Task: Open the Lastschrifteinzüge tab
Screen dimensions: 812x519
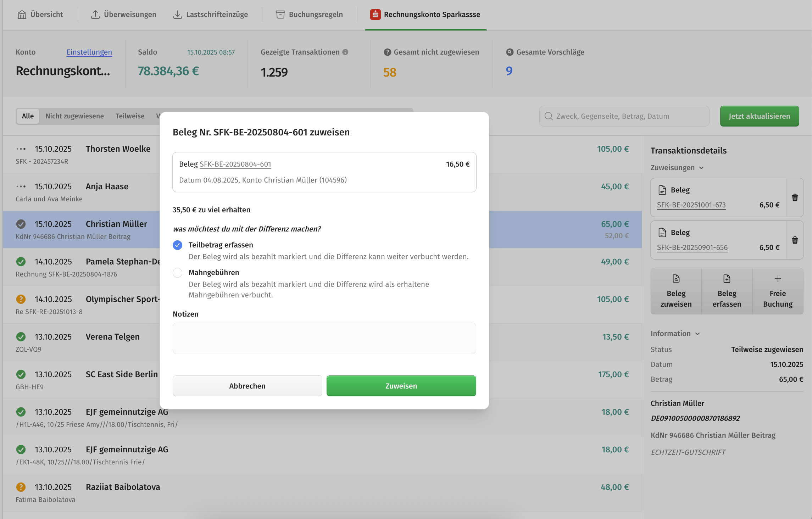Action: coord(210,15)
